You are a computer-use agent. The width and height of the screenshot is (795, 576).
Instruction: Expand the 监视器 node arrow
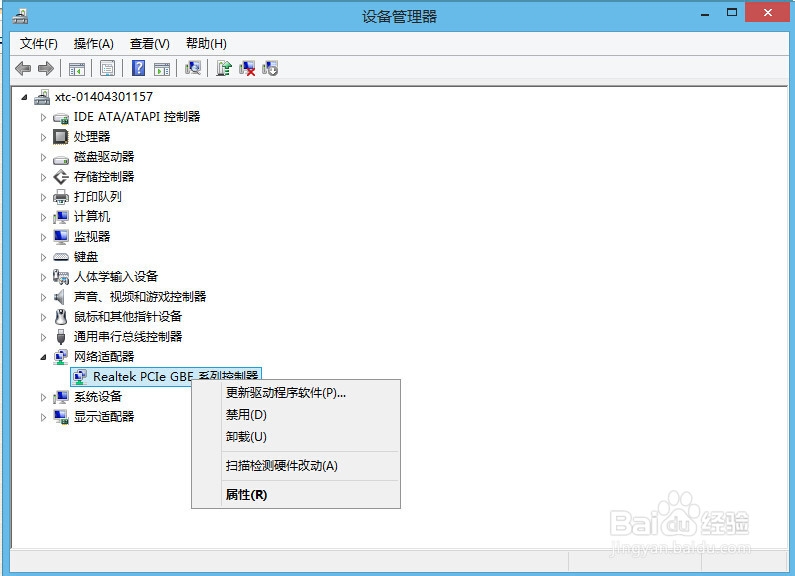pyautogui.click(x=43, y=237)
